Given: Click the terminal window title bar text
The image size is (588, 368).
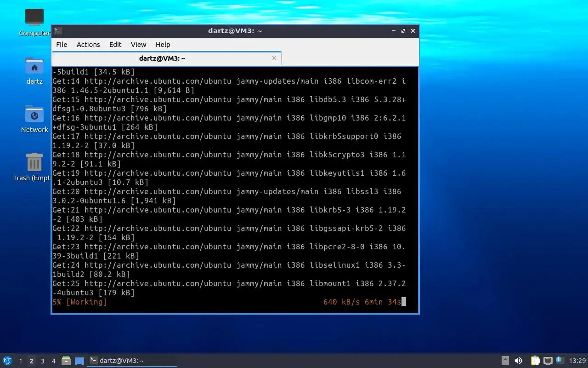Looking at the screenshot, I should coord(235,31).
